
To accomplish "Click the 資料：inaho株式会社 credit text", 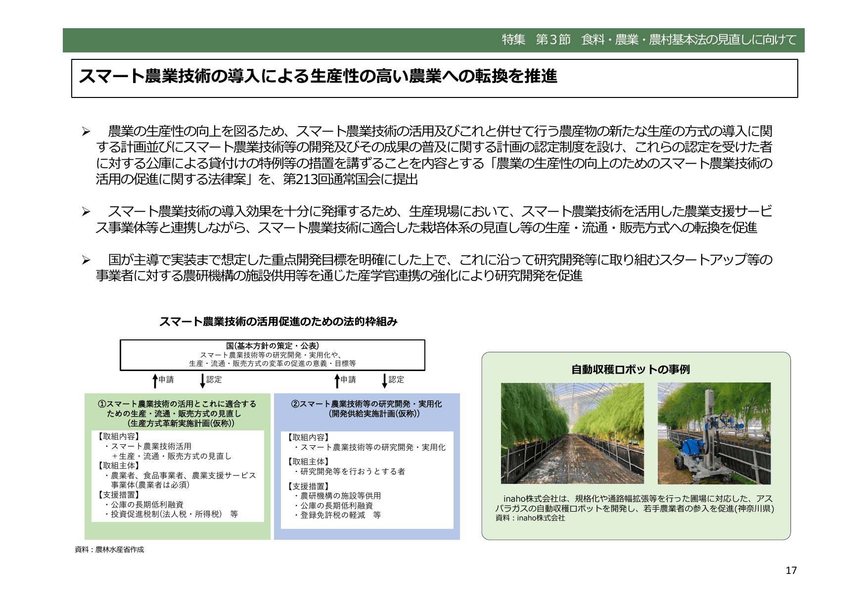I will 529,520.
